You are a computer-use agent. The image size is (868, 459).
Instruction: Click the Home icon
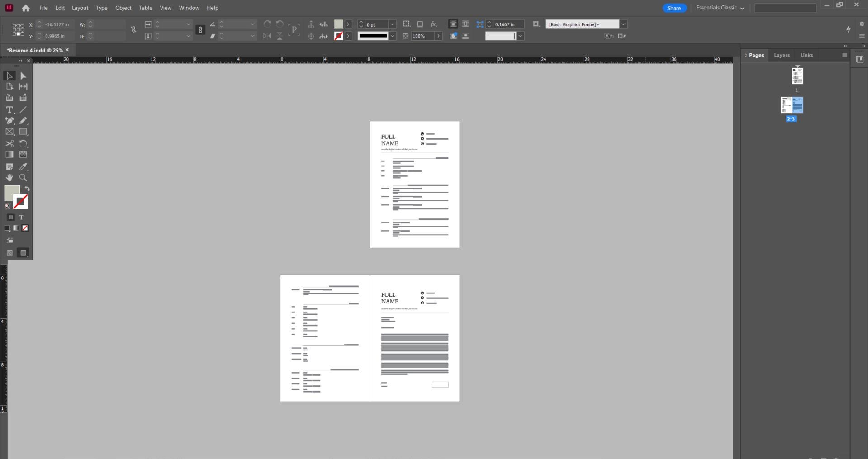26,8
